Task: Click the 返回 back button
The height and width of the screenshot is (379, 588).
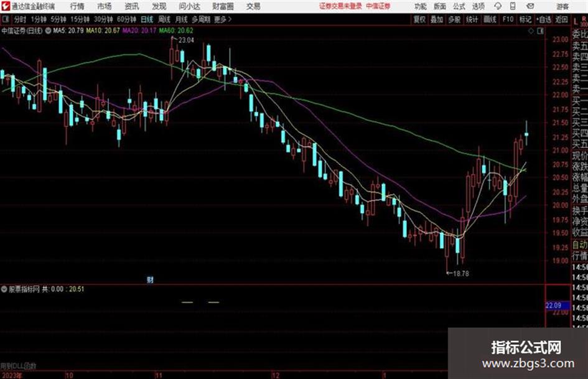Action: pos(561,19)
